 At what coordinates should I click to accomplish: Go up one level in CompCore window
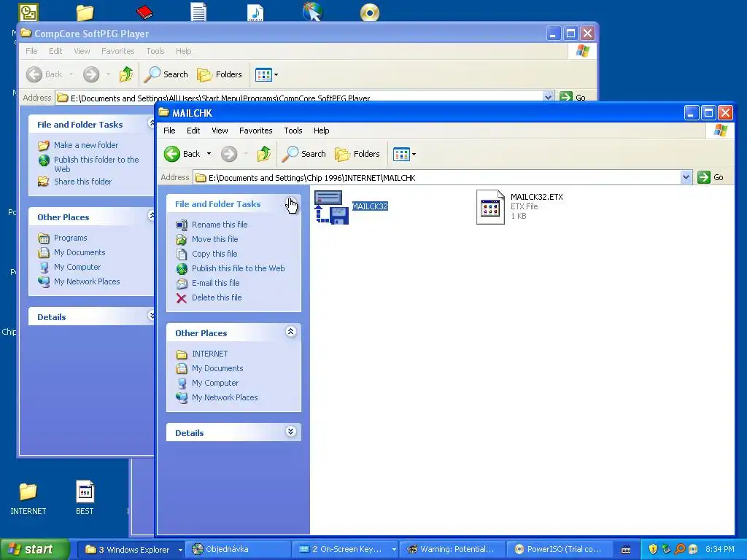[x=126, y=74]
